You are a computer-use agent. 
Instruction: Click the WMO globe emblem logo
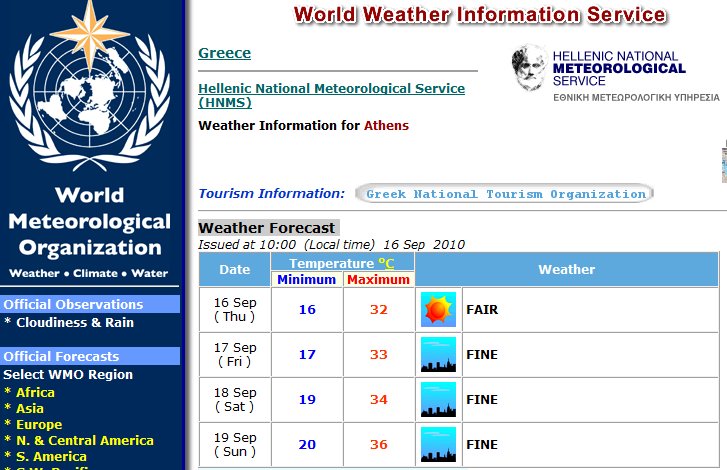[89, 86]
